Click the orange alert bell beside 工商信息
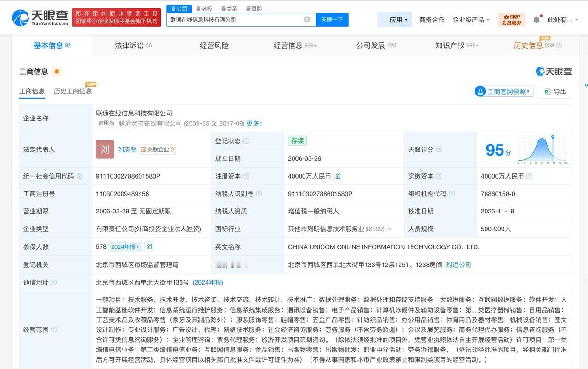The width and height of the screenshot is (588, 369). (57, 72)
